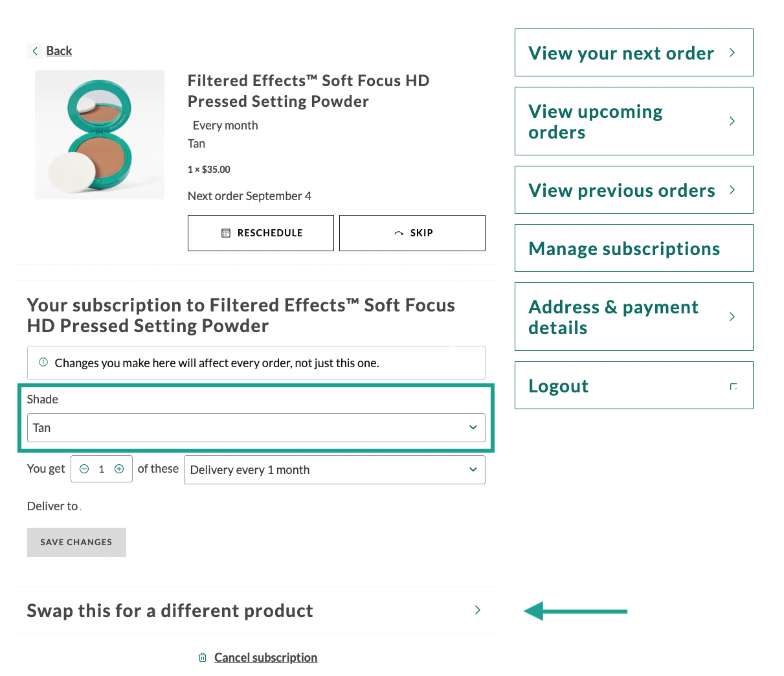This screenshot has height=676, width=784.
Task: Click the Back link
Action: [59, 51]
